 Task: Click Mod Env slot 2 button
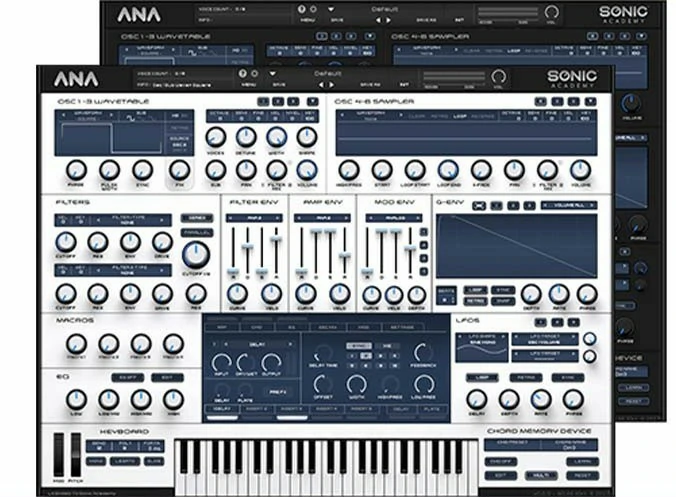423,245
